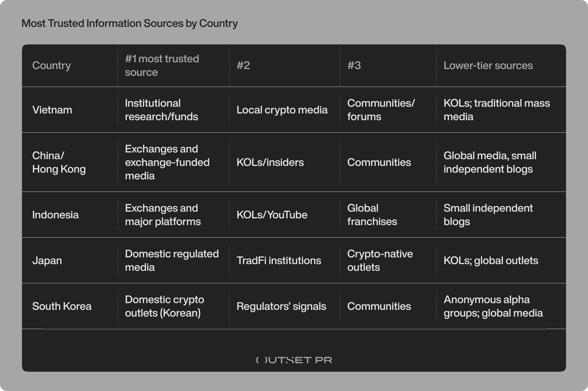Click the Japan row label
The height and width of the screenshot is (391, 588).
click(x=47, y=261)
